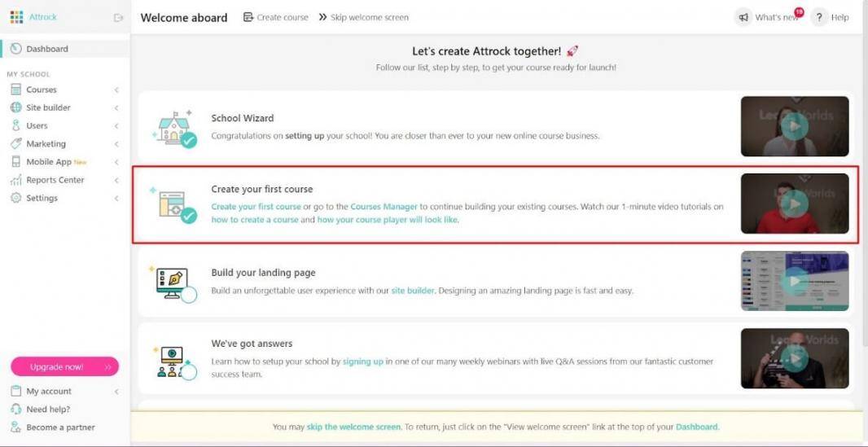Open 'how your course player will look like' link
868x447 pixels.
click(x=388, y=220)
